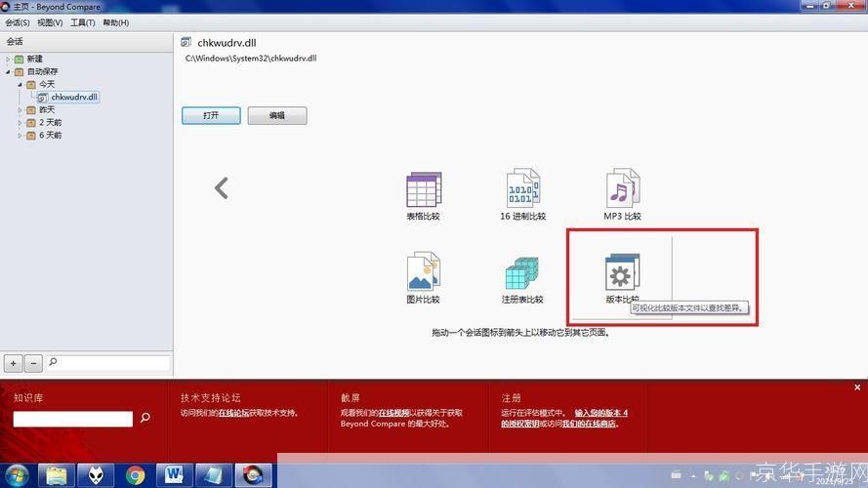Go to previous page with left arrow

tap(222, 188)
